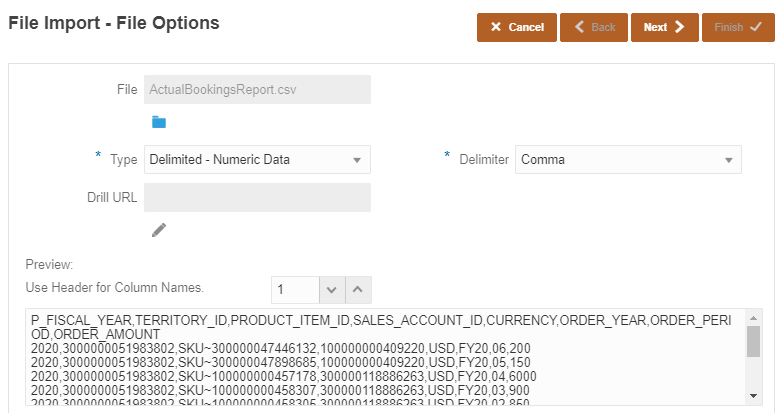This screenshot has height=413, width=780.
Task: Open the Type dropdown arrow
Action: click(357, 160)
